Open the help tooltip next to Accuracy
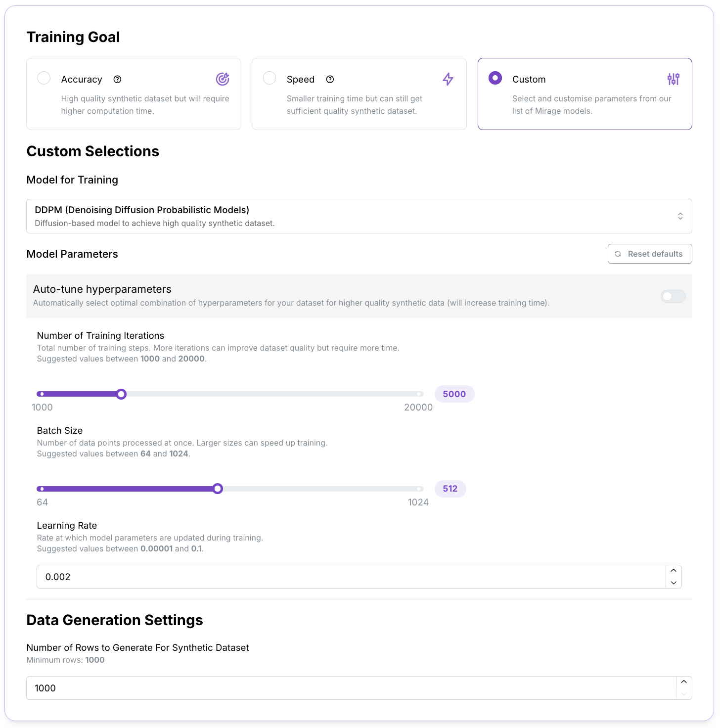This screenshot has width=720, height=728. (x=117, y=79)
